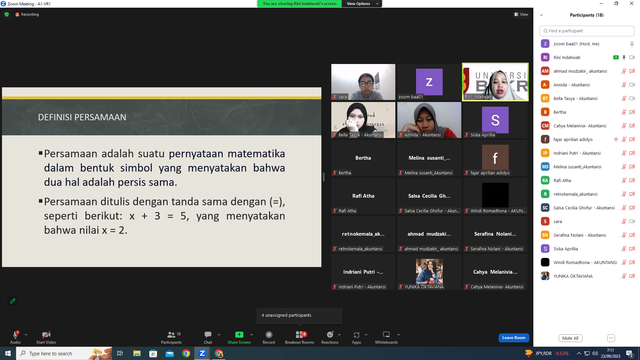Expand the Share Screen options caret

[x=251, y=335]
